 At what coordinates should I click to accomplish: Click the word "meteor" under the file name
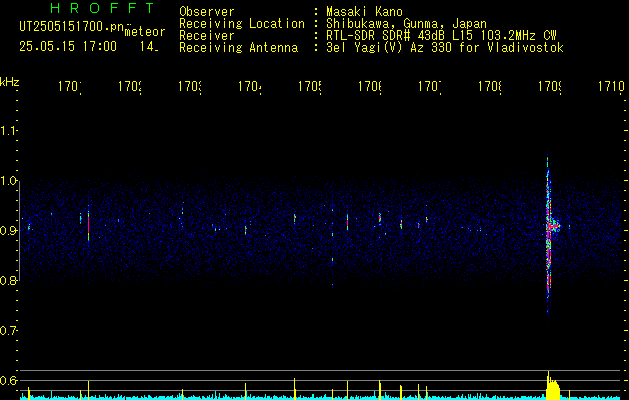(x=145, y=32)
